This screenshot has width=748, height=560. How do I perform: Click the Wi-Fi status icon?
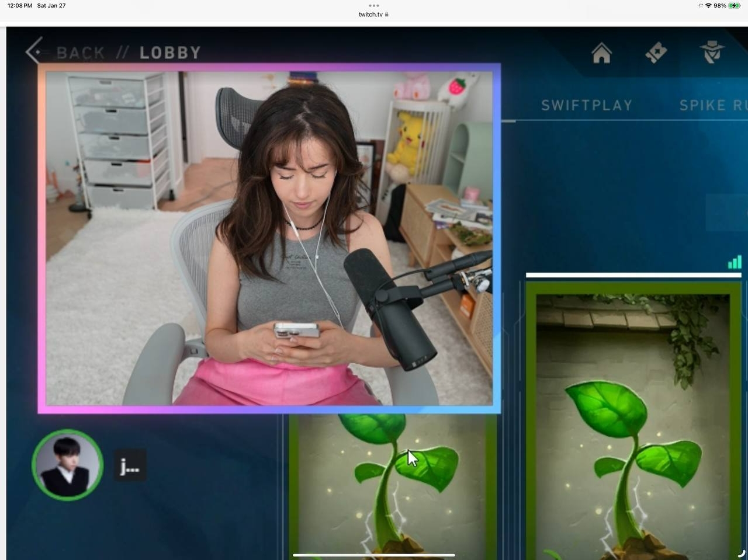(708, 5)
